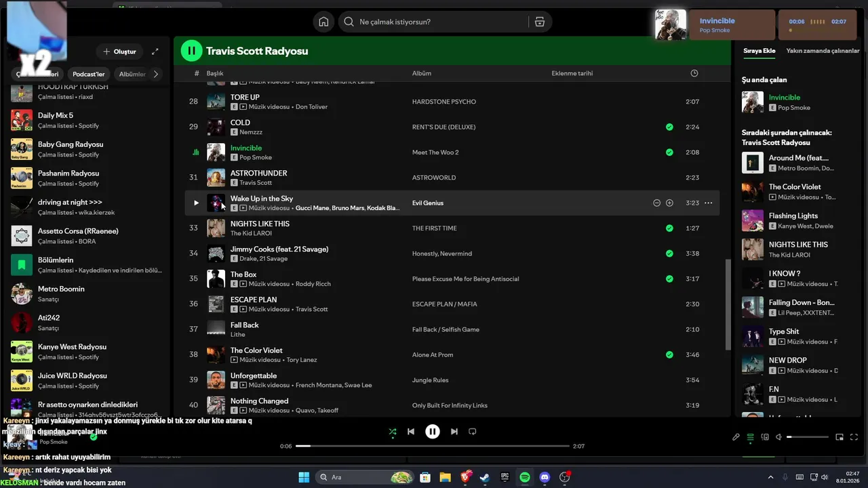
Task: Open the Bölümlerin bookmark item
Action: click(x=87, y=264)
